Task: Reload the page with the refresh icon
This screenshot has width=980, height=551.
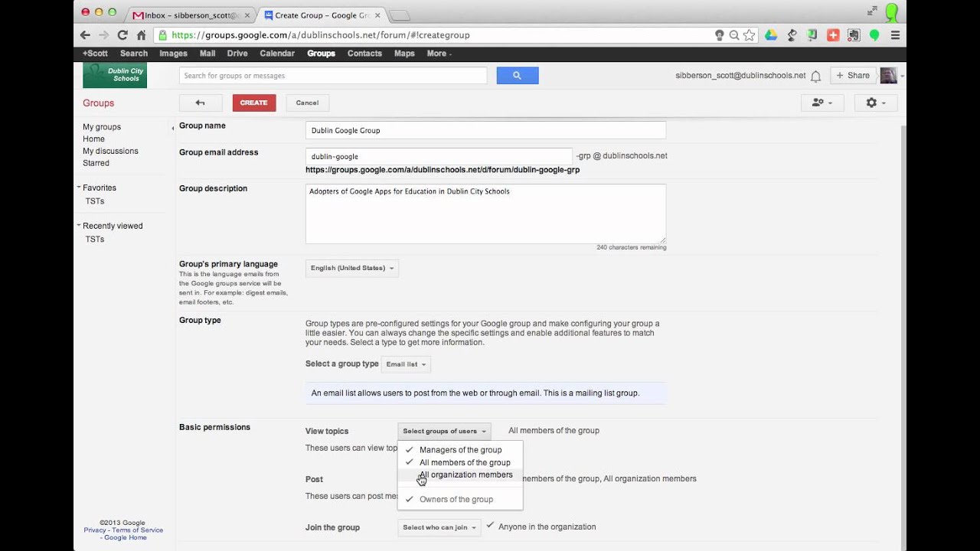Action: point(122,35)
